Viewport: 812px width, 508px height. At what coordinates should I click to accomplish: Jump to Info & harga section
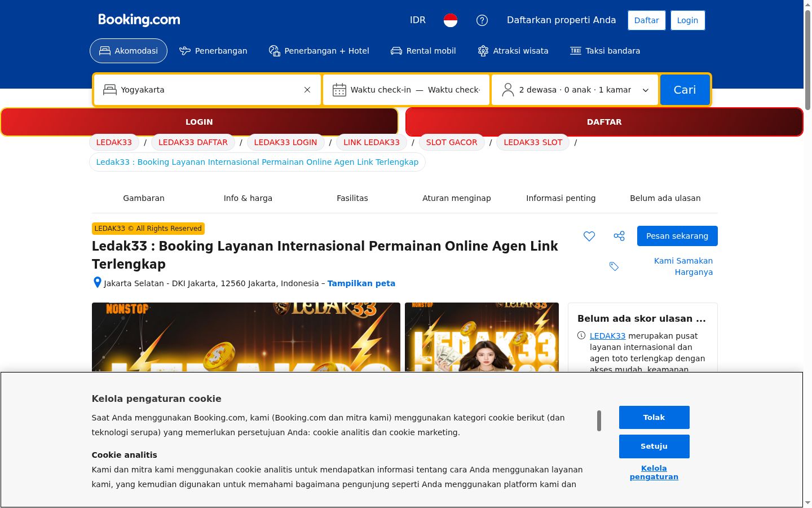pos(248,198)
